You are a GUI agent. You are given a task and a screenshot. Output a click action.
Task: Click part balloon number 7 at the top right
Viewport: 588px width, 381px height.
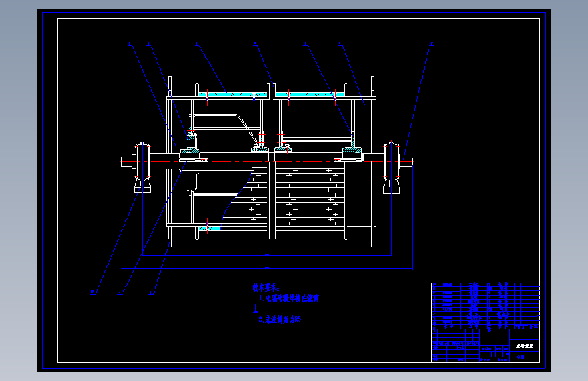tap(431, 44)
